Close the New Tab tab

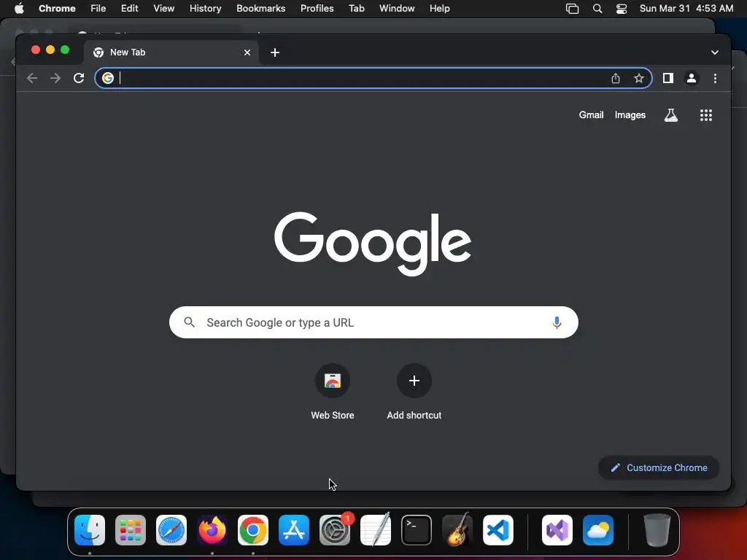click(247, 52)
